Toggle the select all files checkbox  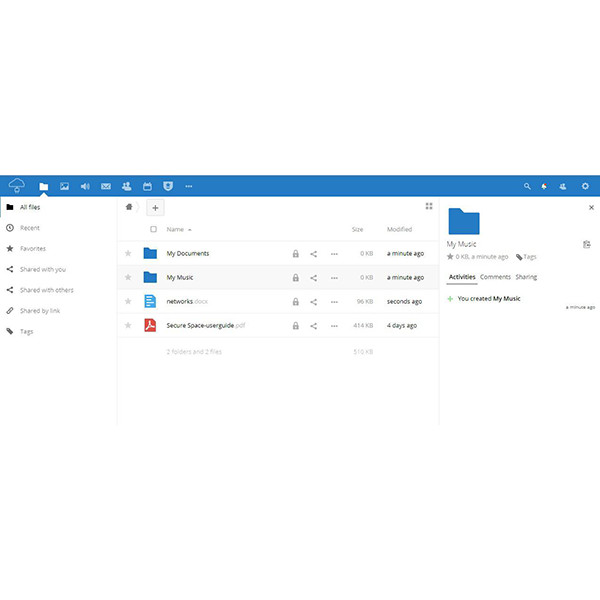tap(153, 230)
